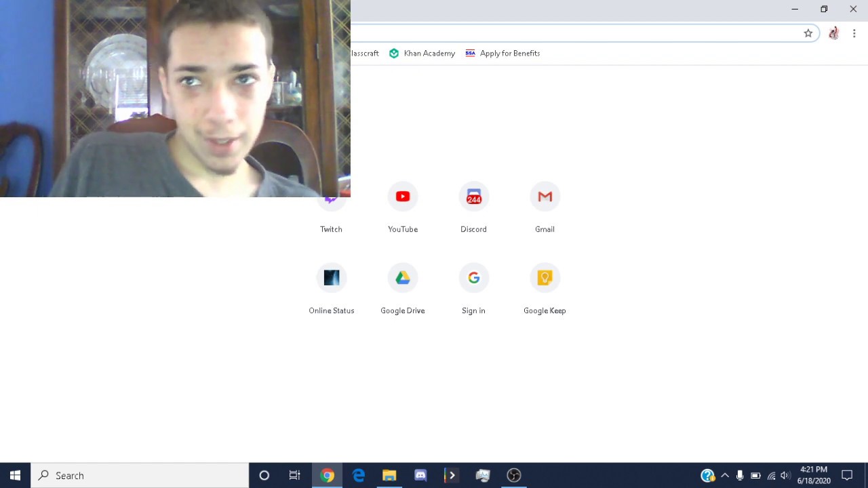This screenshot has height=488, width=868.
Task: Open the Classcraft bookmark
Action: [366, 53]
